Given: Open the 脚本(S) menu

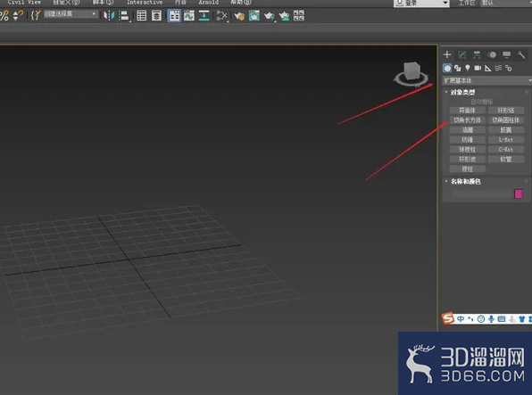Looking at the screenshot, I should click(x=104, y=2).
